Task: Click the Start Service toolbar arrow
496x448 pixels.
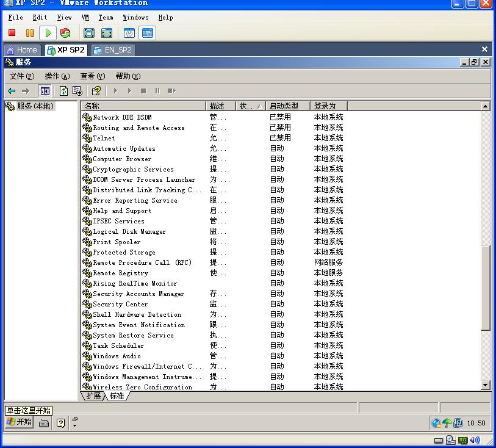Action: tap(115, 91)
